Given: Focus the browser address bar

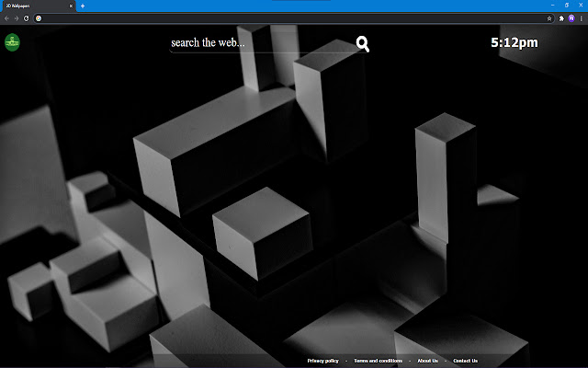Looking at the screenshot, I should click(x=292, y=18).
